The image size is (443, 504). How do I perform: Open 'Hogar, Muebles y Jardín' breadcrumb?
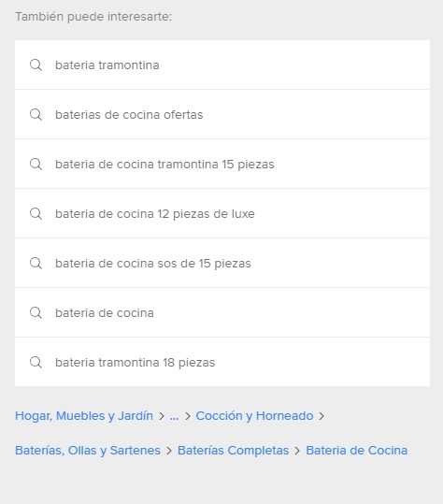(84, 415)
